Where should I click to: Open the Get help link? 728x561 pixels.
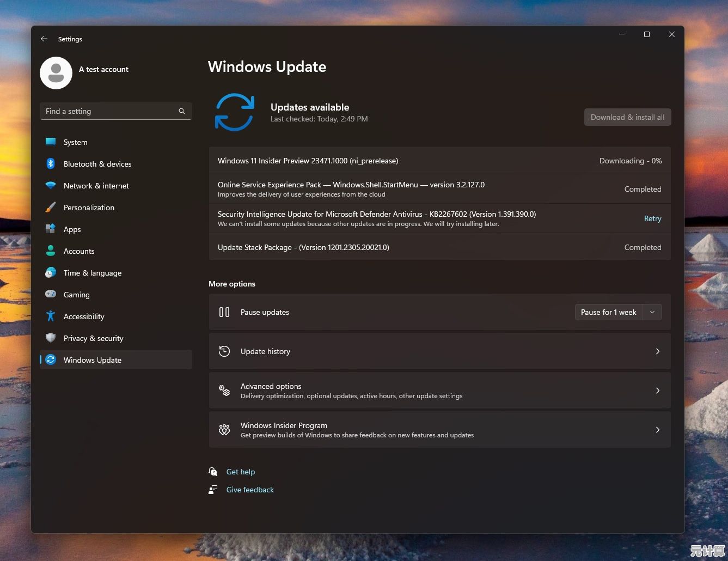[x=240, y=472]
